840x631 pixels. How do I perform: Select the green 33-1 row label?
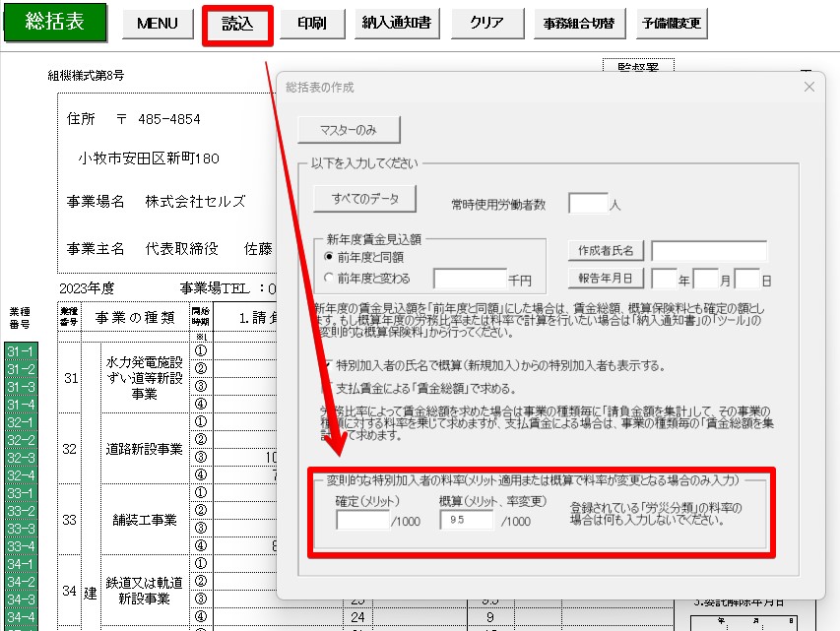tap(21, 493)
